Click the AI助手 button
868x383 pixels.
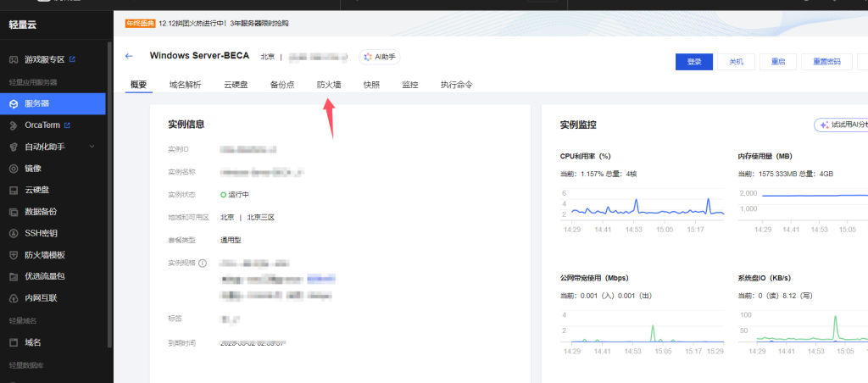coord(379,57)
